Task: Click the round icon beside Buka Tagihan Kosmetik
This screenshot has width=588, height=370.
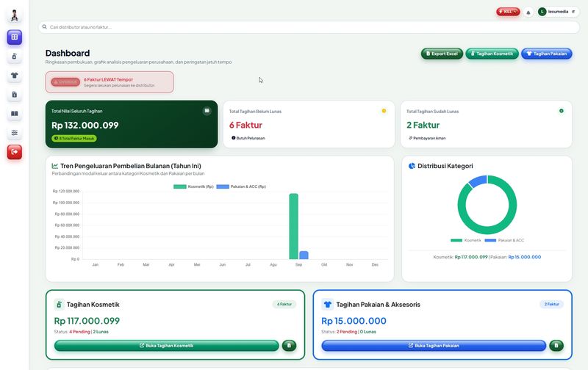Action: coord(289,345)
